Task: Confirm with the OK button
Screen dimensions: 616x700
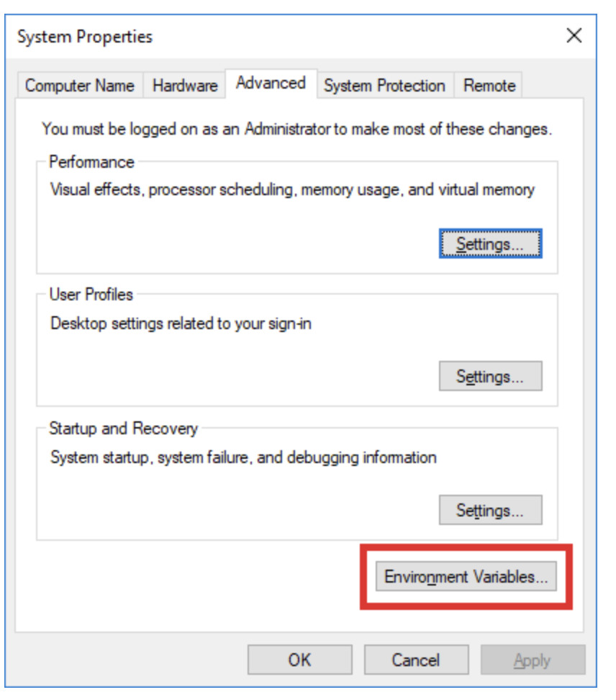Action: pyautogui.click(x=300, y=660)
